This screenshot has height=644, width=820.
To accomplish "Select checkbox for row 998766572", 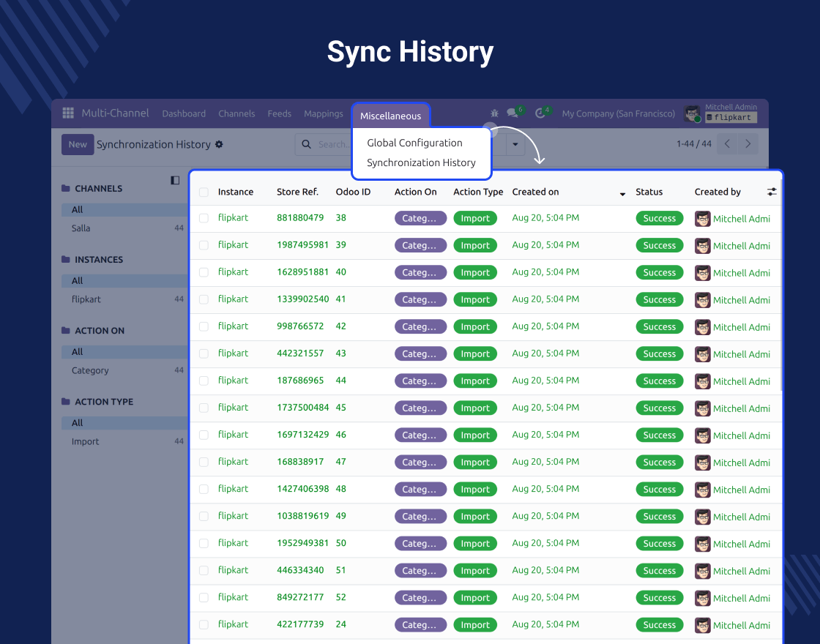I will tap(204, 326).
